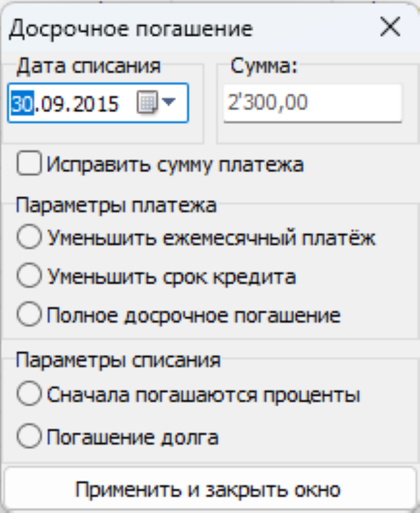Enable Сначала погашаются проценты option
Image resolution: width=420 pixels, height=513 pixels.
point(30,393)
